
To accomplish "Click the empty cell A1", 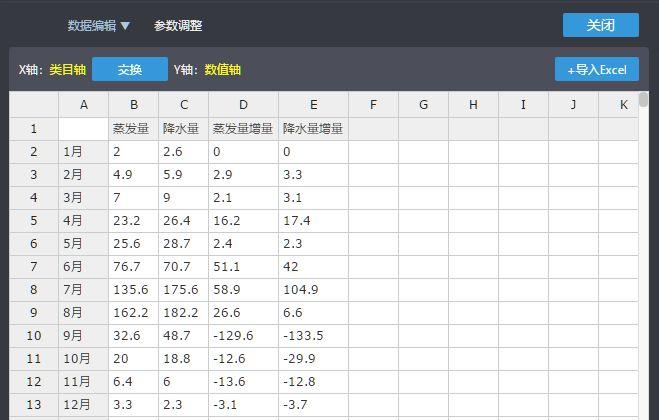I will pyautogui.click(x=84, y=129).
